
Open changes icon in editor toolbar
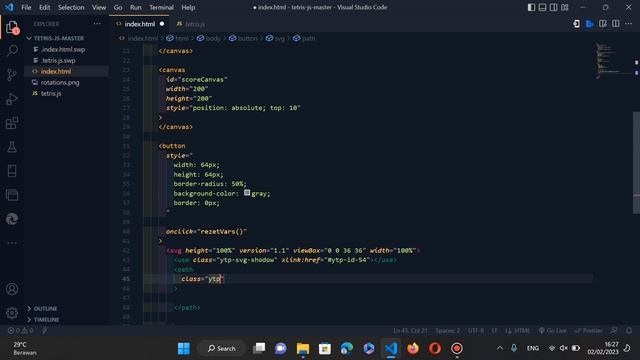[602, 24]
